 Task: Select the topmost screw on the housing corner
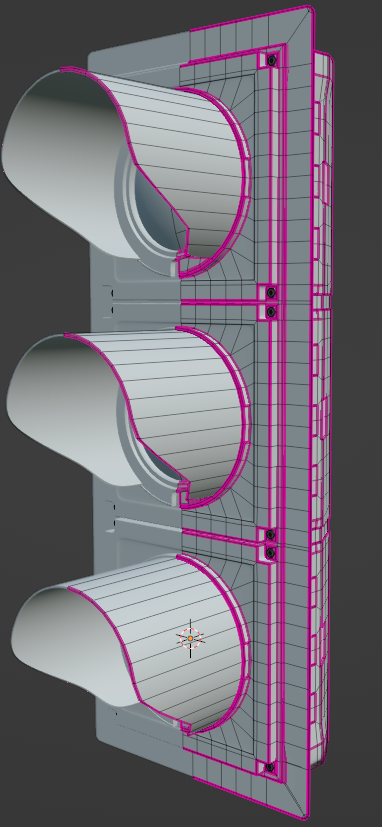point(271,61)
